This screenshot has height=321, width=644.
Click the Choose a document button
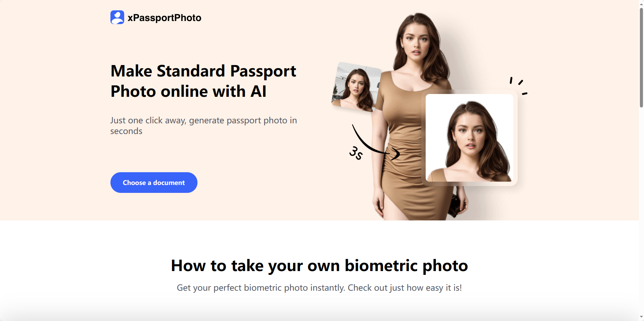pyautogui.click(x=154, y=183)
